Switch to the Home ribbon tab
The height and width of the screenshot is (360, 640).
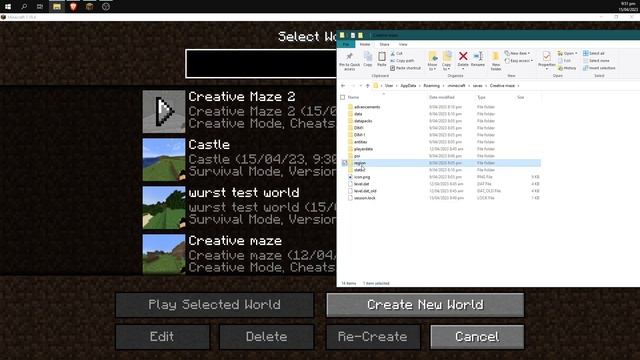364,44
